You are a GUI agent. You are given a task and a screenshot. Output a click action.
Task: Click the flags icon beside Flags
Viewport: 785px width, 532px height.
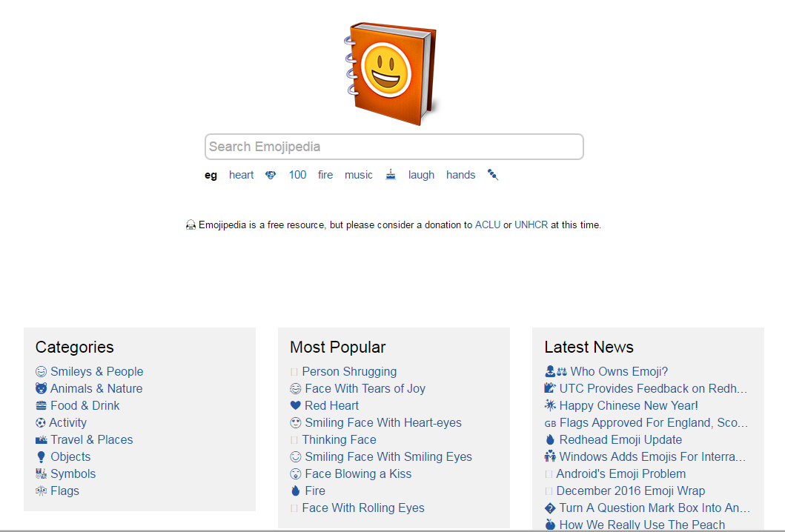point(41,491)
